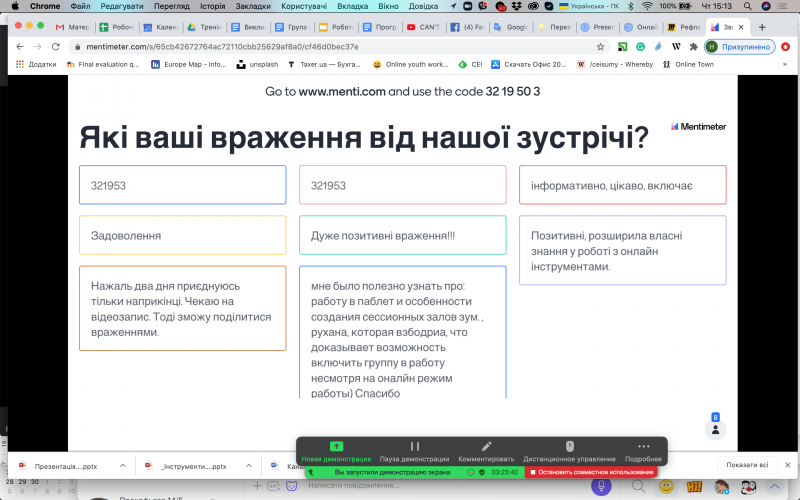Click the W extension icon
Screen dimensions: 800x500
point(676,46)
